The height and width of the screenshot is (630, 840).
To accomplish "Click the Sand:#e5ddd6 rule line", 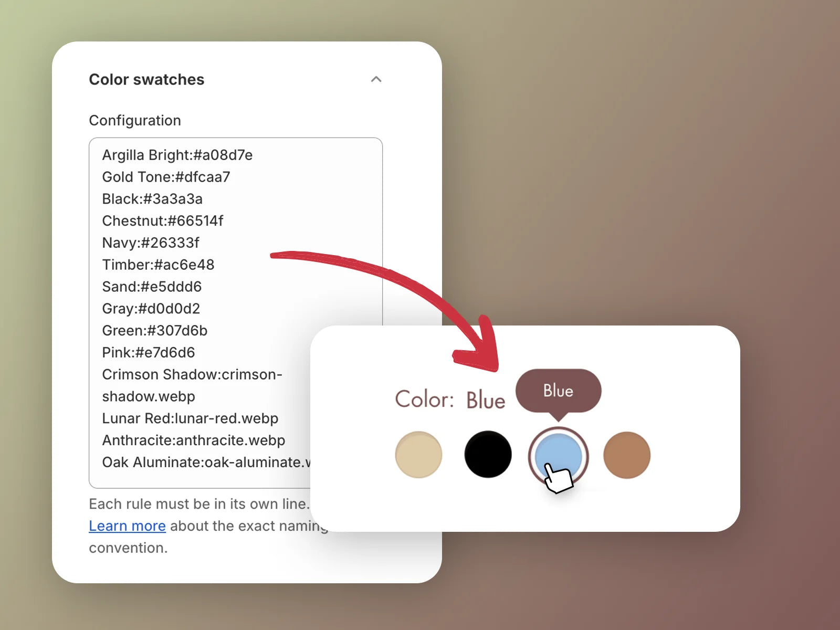I will [x=152, y=287].
